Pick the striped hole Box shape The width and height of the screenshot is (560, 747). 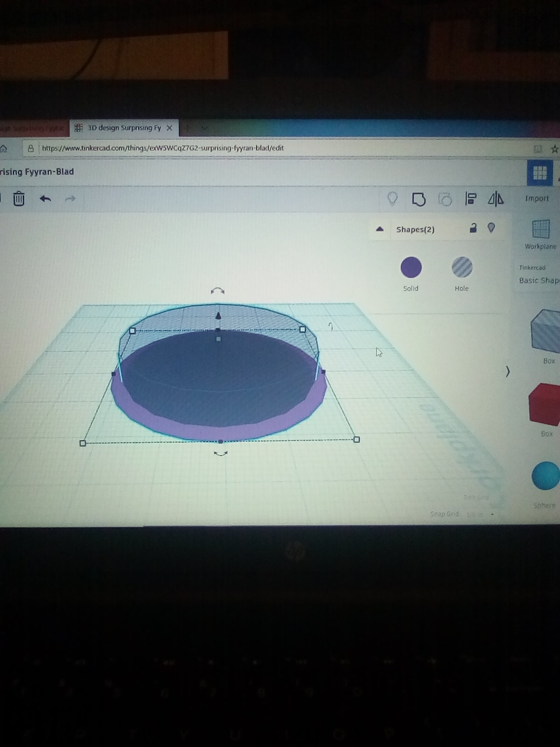pyautogui.click(x=546, y=331)
